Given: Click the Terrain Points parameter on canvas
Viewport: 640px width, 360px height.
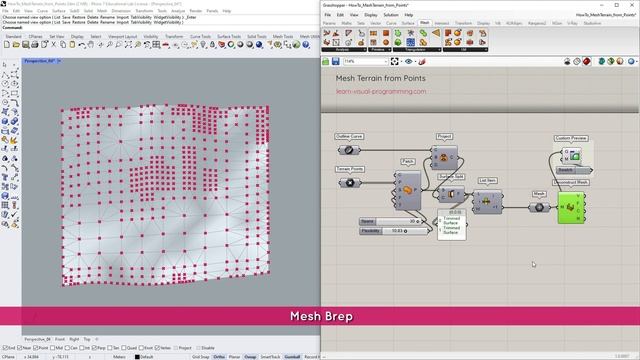Looking at the screenshot, I should [x=350, y=183].
